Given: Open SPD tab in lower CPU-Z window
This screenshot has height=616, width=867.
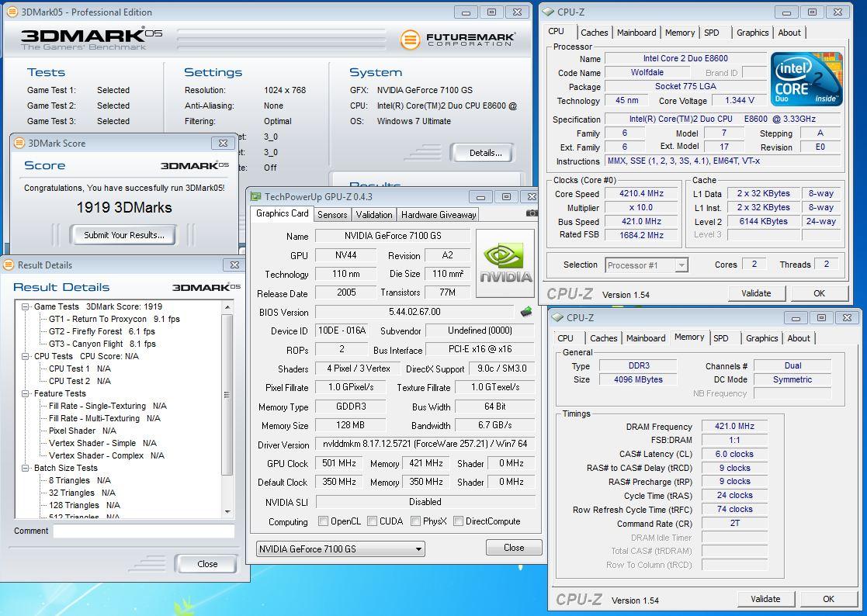Looking at the screenshot, I should (720, 338).
